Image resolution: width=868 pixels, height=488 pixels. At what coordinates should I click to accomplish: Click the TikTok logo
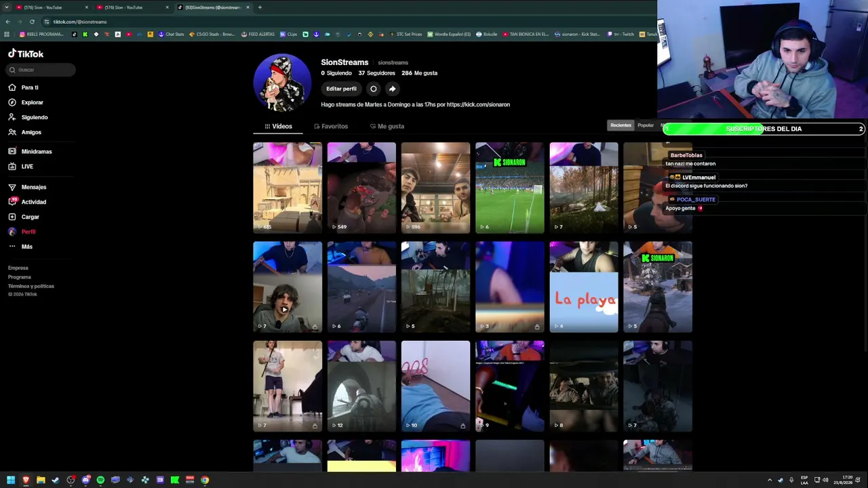coord(26,54)
